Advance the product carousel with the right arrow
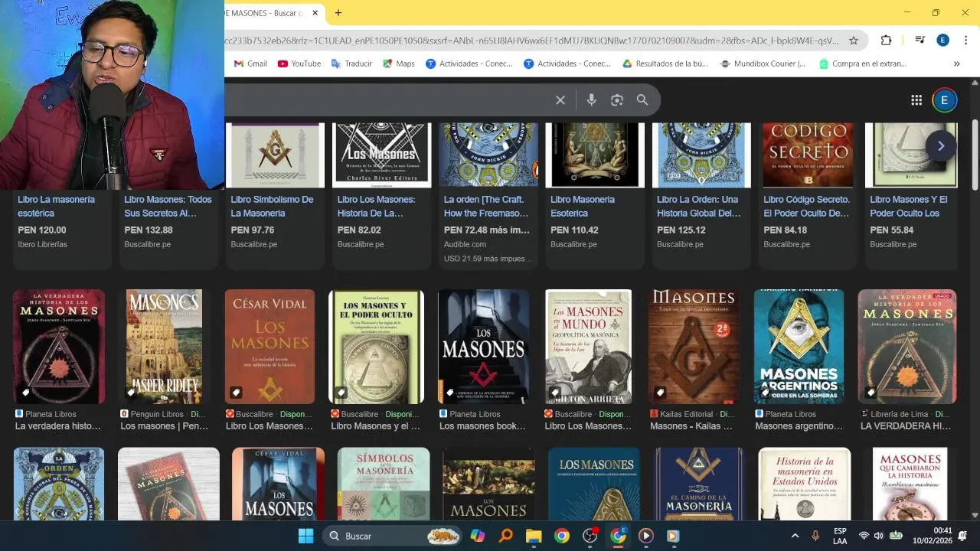This screenshot has height=551, width=980. tap(941, 146)
